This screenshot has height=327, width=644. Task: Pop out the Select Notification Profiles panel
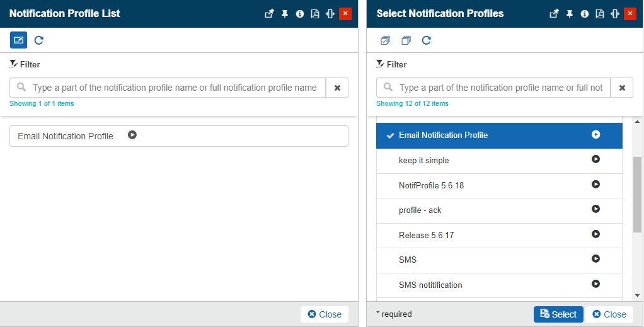pos(554,14)
